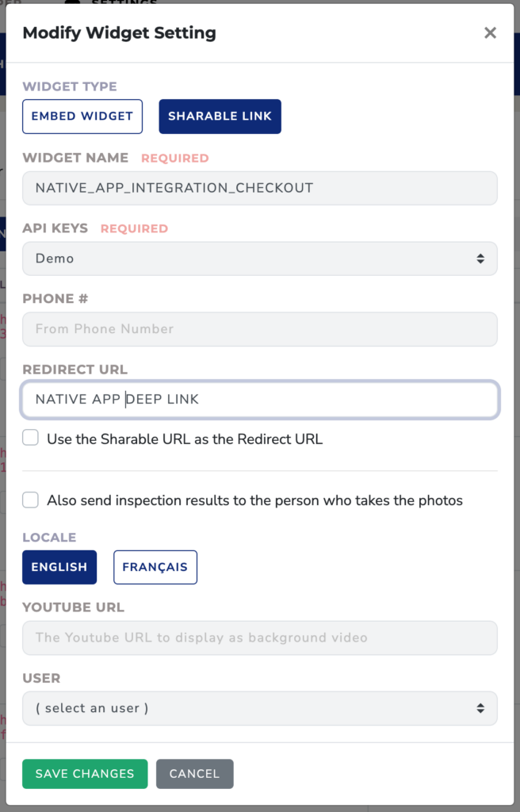Click the Use the Sharable URL label text
Image resolution: width=520 pixels, height=812 pixels.
point(185,439)
